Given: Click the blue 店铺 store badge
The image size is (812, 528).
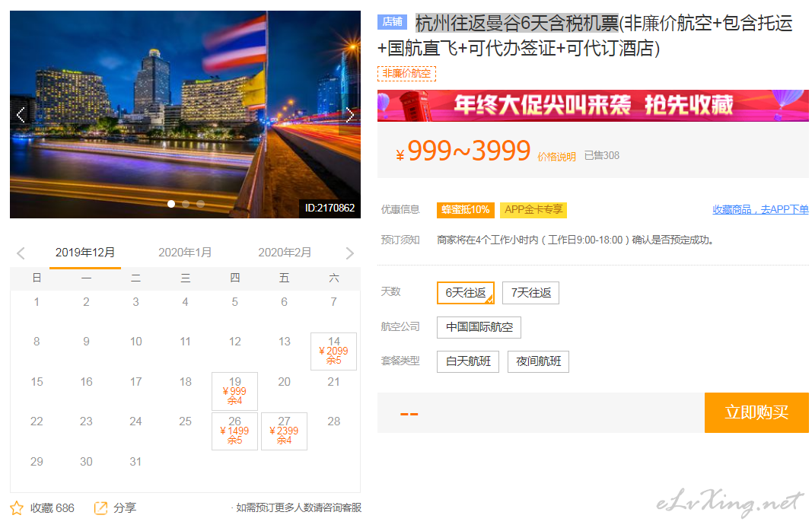Looking at the screenshot, I should pyautogui.click(x=392, y=22).
